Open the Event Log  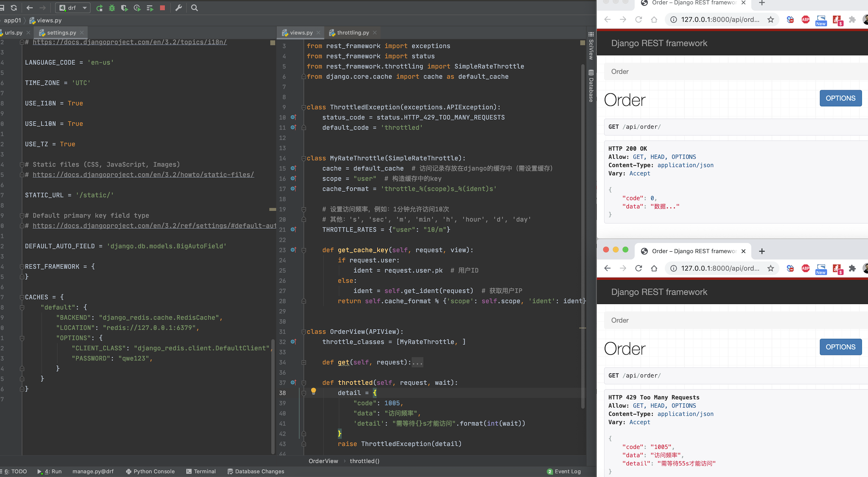coord(564,471)
